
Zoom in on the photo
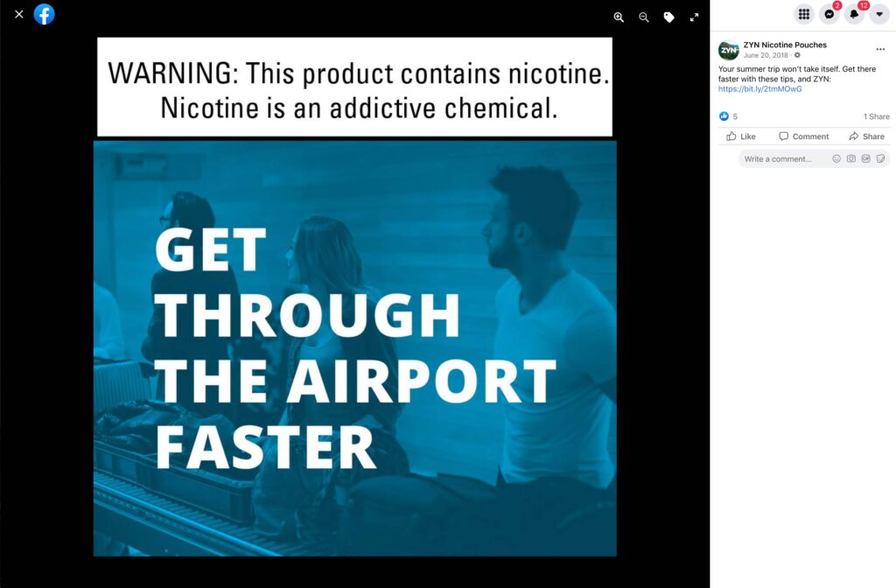point(619,17)
